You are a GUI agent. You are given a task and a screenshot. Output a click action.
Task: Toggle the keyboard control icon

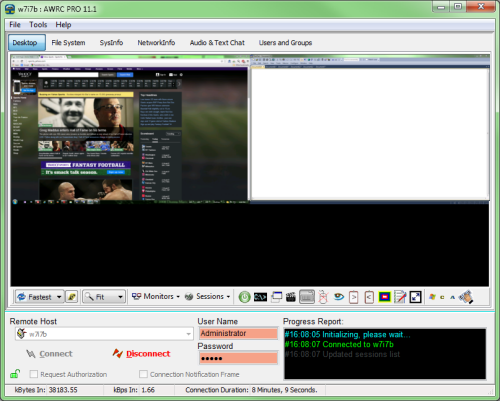(307, 297)
